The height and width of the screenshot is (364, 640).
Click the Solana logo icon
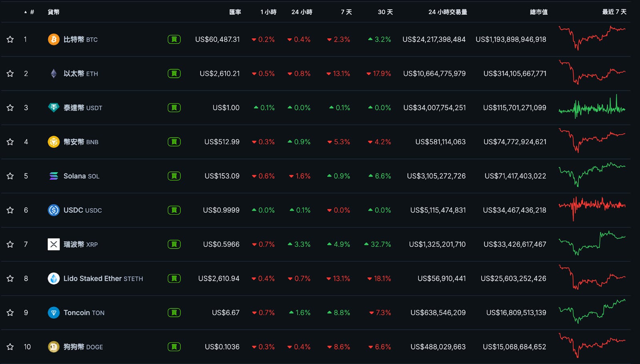(54, 176)
